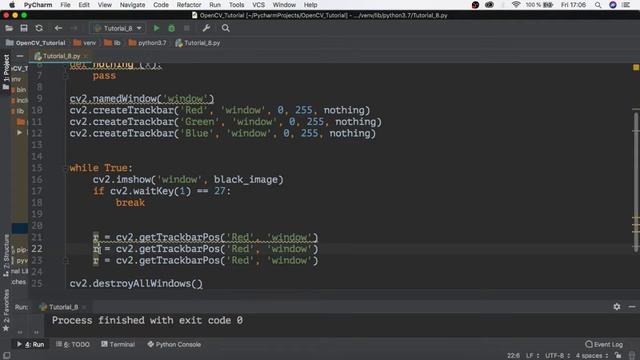Click the Save All toolbar icon
Viewport: 640px width, 360px height.
click(x=24, y=28)
